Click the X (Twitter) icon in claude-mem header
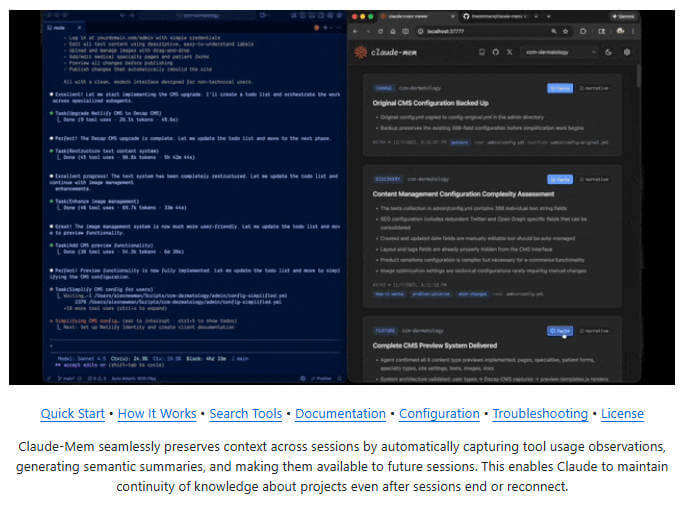Image resolution: width=690 pixels, height=510 pixels. [x=509, y=52]
